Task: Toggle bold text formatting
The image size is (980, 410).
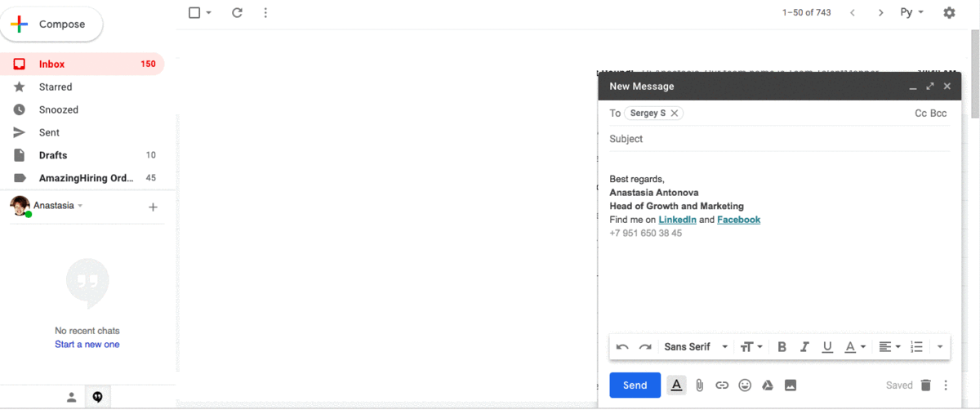Action: [782, 347]
